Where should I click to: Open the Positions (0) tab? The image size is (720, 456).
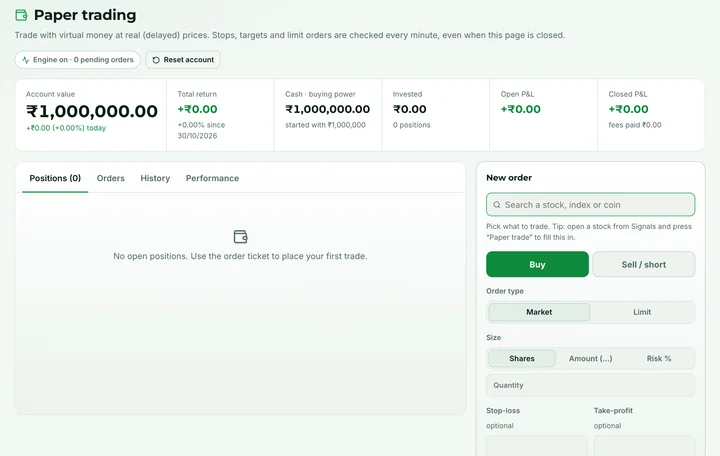[55, 178]
